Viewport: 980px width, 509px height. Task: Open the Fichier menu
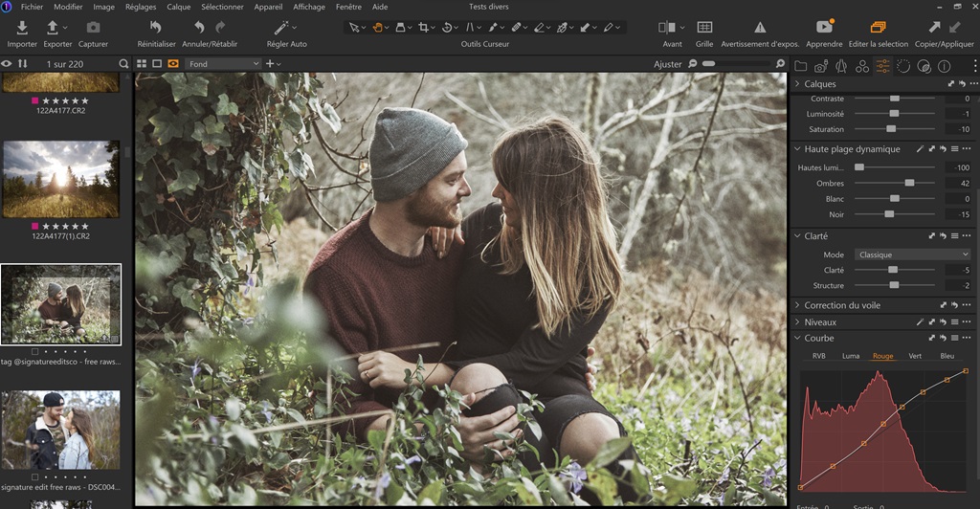click(32, 7)
